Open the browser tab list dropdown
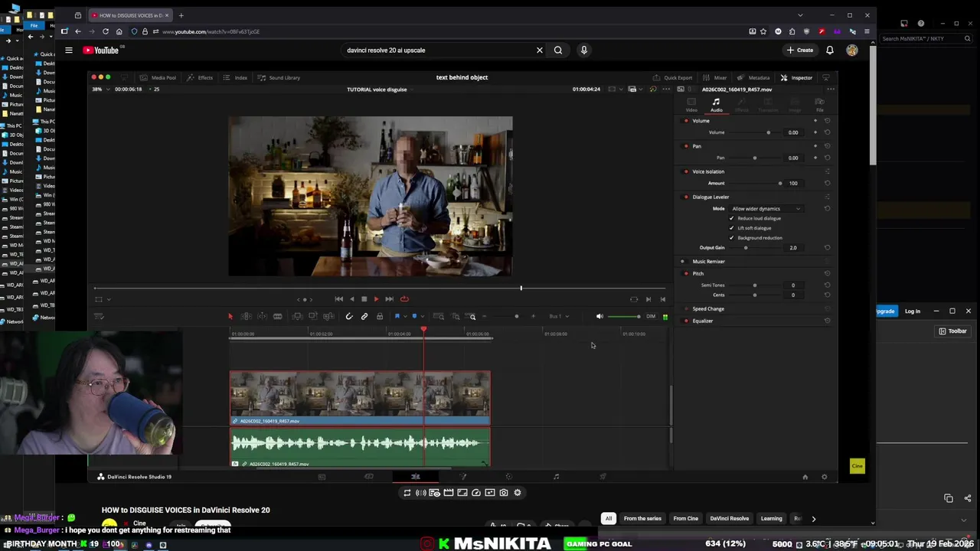The height and width of the screenshot is (551, 980). point(800,15)
